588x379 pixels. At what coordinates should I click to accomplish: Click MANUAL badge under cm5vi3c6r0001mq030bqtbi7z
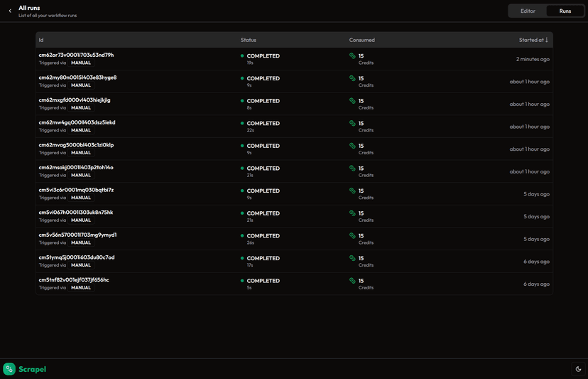81,198
